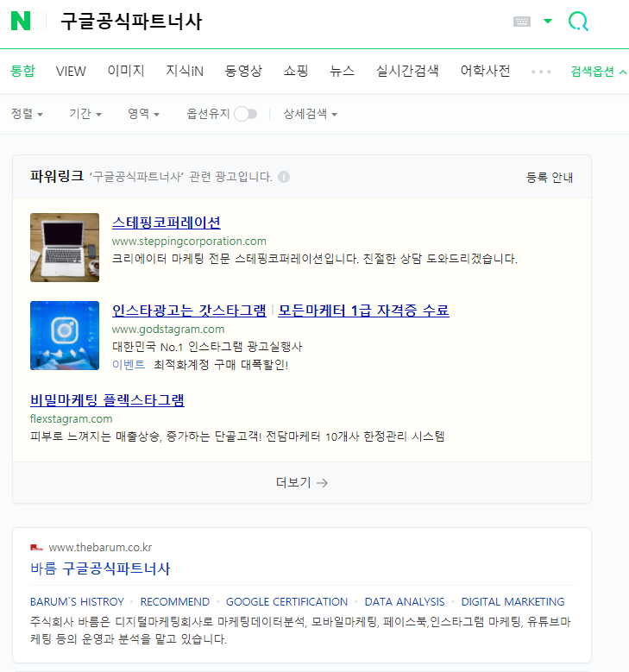Click the green search magnifier icon
This screenshot has width=629, height=672.
[578, 21]
